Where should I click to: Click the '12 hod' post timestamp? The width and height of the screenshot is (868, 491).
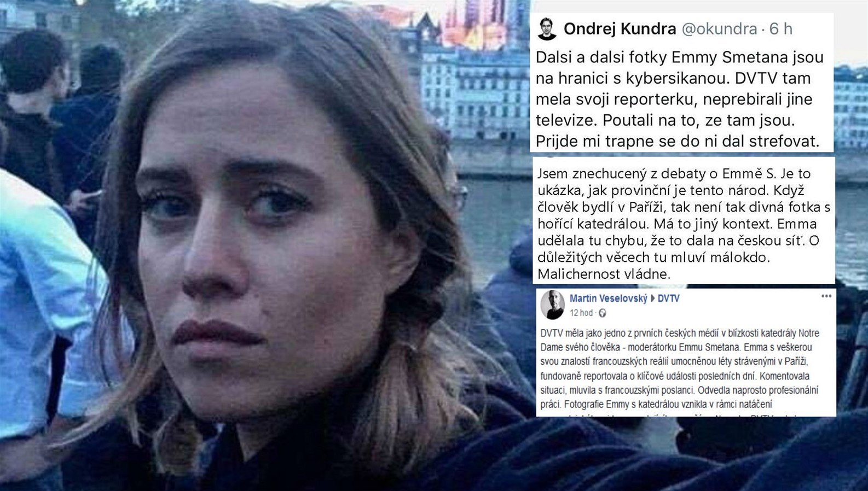581,313
